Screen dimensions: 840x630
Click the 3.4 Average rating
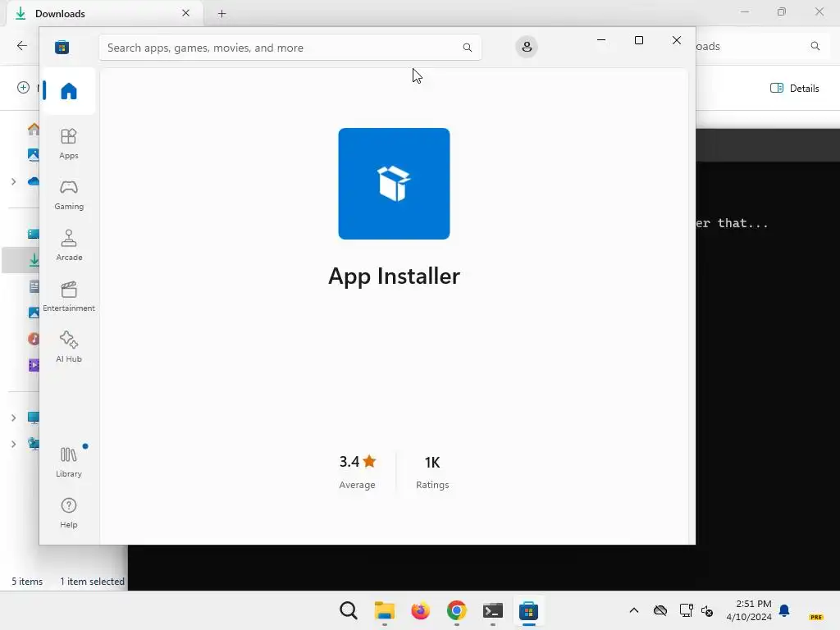358,472
